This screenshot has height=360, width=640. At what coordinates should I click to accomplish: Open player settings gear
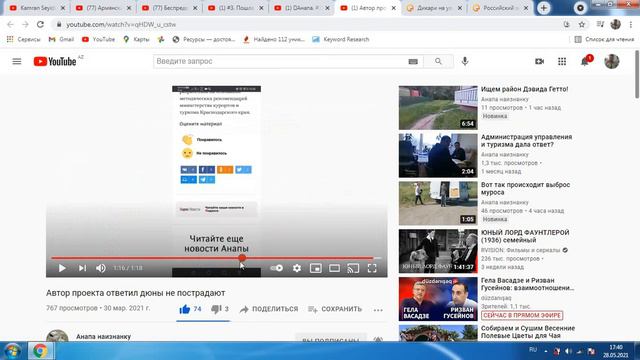297,268
